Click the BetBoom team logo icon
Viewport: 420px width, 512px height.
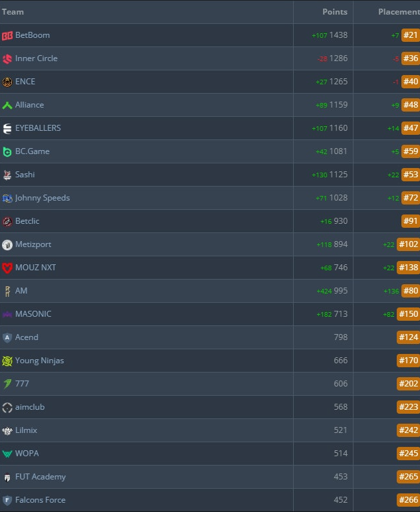(x=7, y=35)
